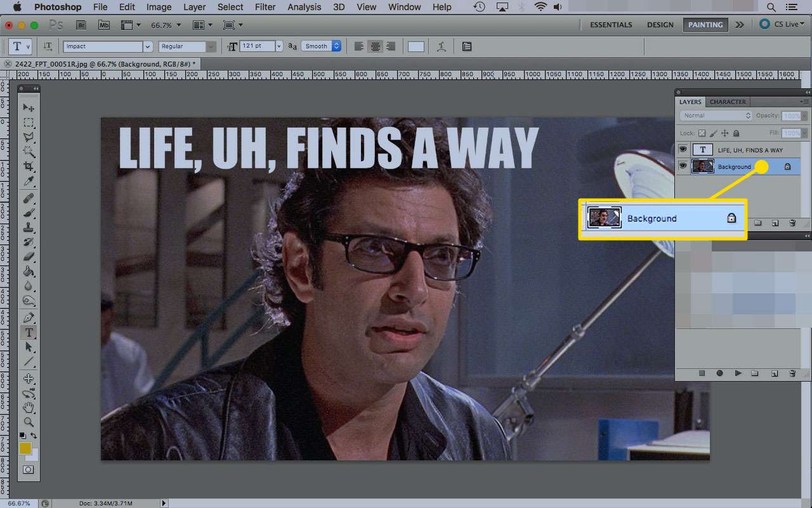Open the Analysis menu
Viewport: 812px width, 508px height.
point(304,7)
